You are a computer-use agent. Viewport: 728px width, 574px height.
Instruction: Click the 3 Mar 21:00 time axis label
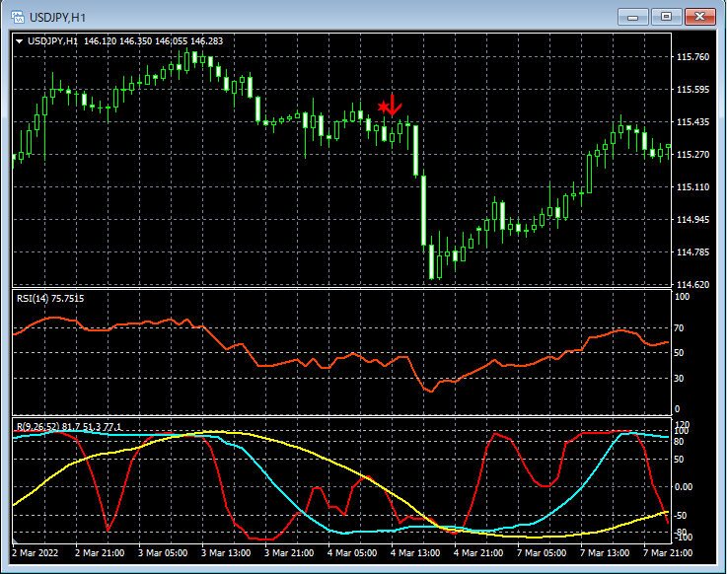point(289,553)
